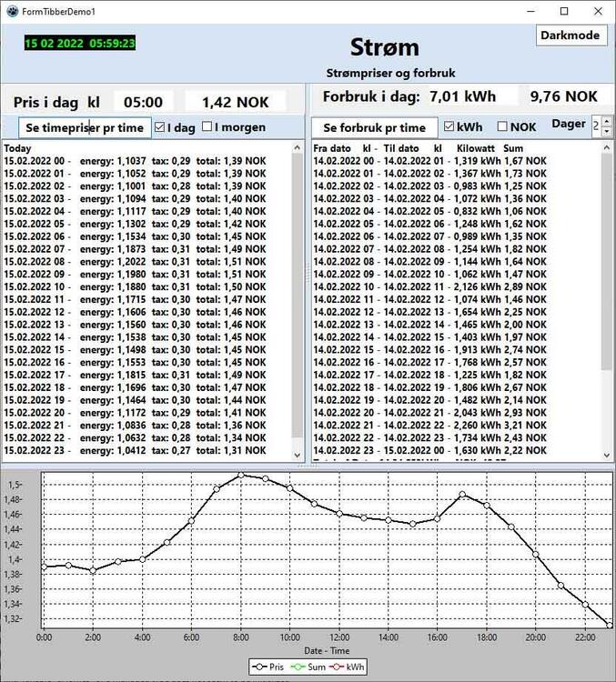The height and width of the screenshot is (682, 616).
Task: Click the app icon in title bar
Action: click(11, 11)
